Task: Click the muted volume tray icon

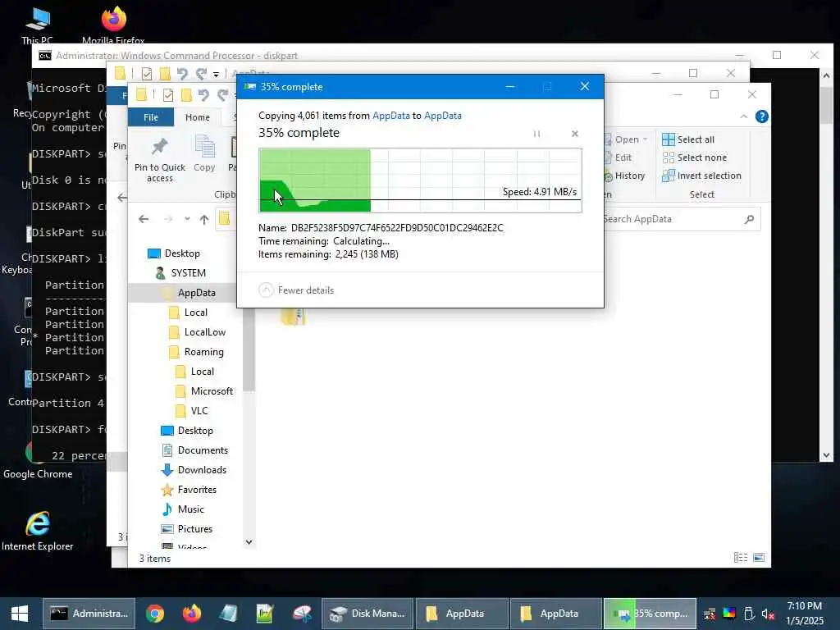Action: [768, 614]
